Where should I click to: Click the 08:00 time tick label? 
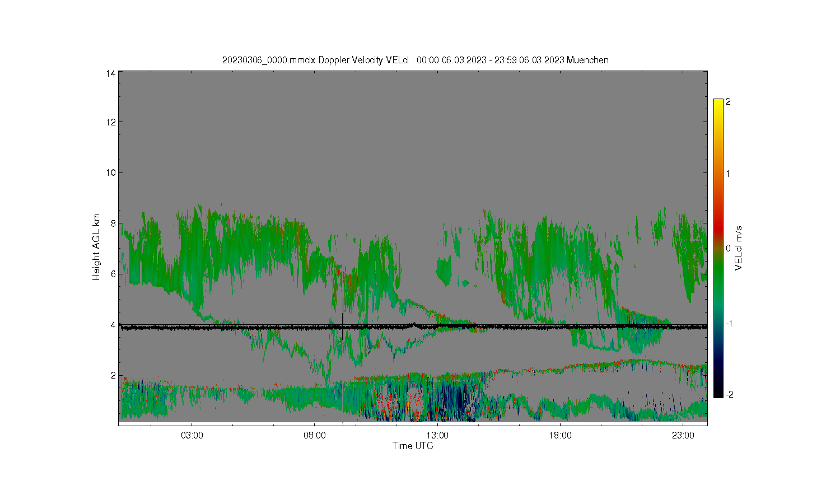315,436
